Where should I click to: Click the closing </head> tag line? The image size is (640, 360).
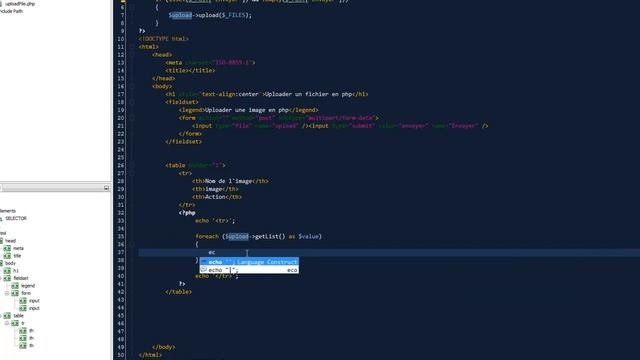pos(164,78)
